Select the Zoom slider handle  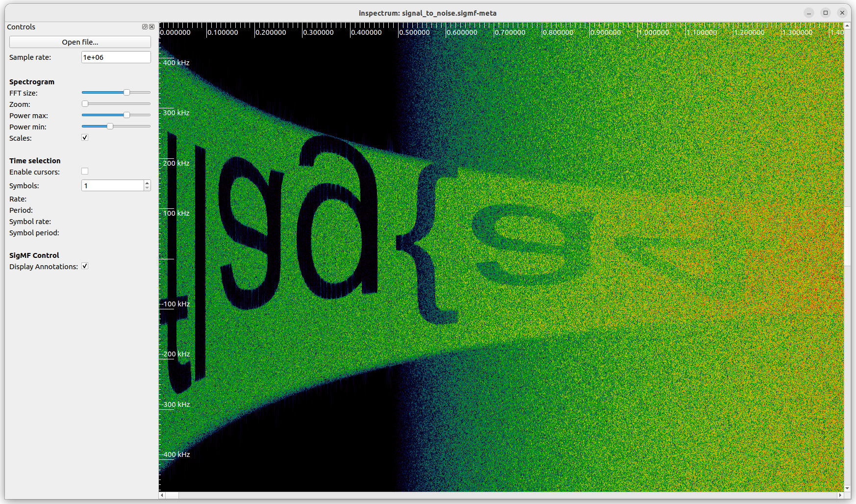(84, 103)
